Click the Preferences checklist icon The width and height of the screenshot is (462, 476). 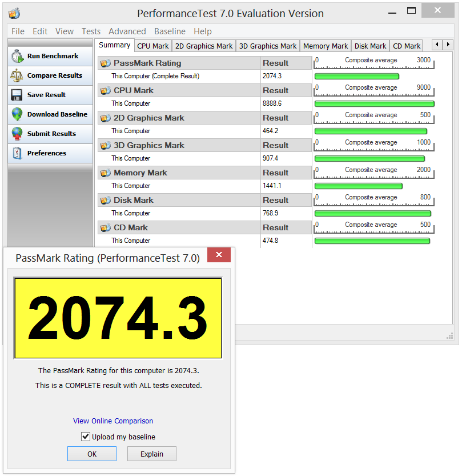click(17, 153)
